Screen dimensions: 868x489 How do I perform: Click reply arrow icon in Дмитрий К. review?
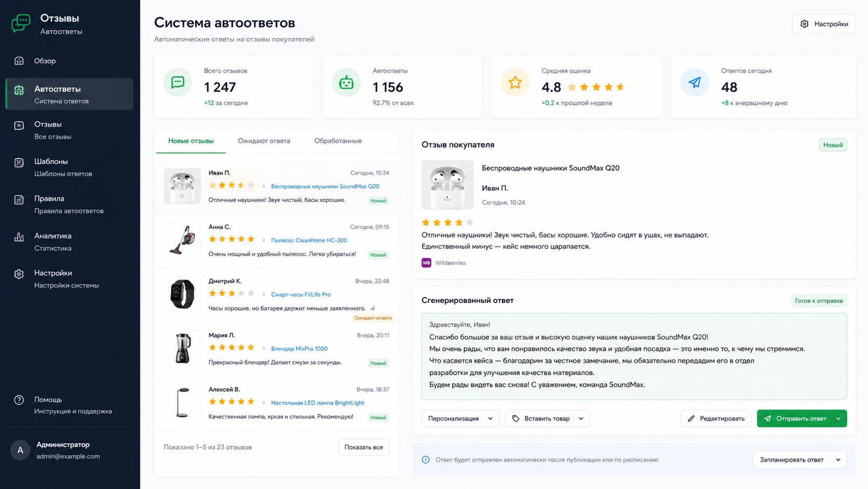373,308
